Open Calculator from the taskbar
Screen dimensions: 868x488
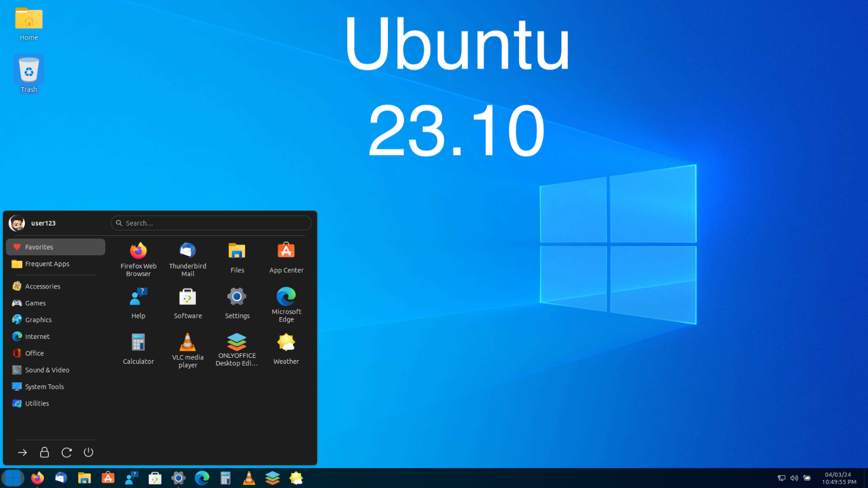point(226,478)
